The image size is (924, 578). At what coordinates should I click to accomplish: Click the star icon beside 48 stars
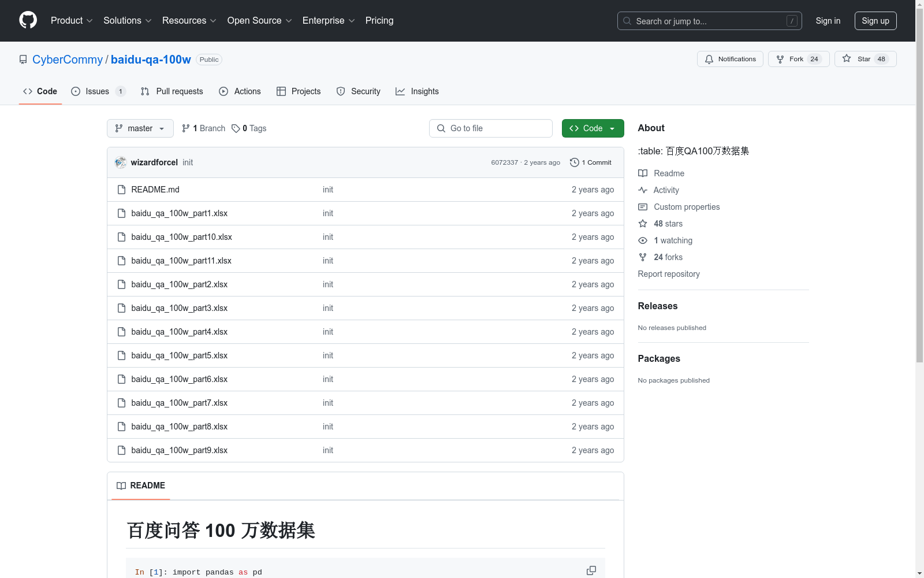643,224
